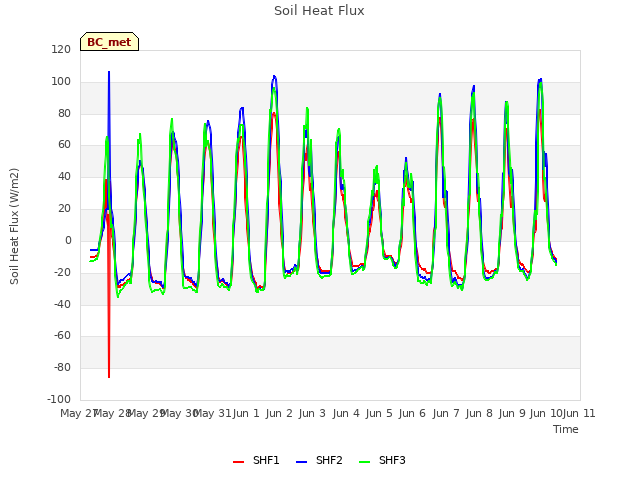Click the Soil Heat Flux chart title
Viewport: 640px width, 480px height.
(x=319, y=11)
